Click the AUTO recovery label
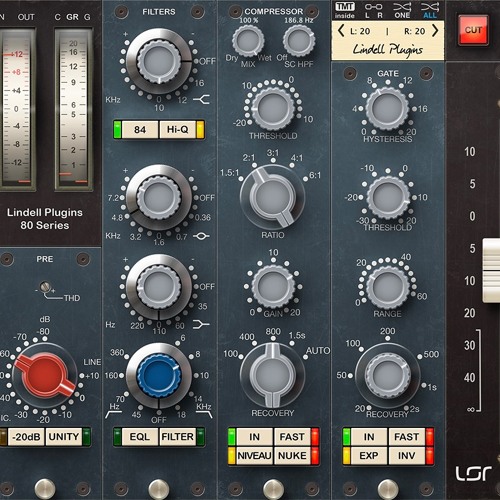The width and height of the screenshot is (500, 500). coord(318,350)
